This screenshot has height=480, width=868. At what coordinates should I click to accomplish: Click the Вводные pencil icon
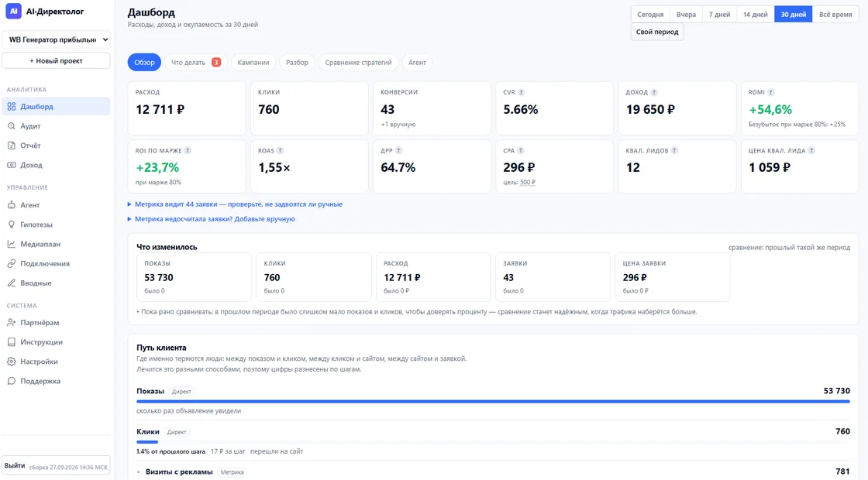pos(12,283)
